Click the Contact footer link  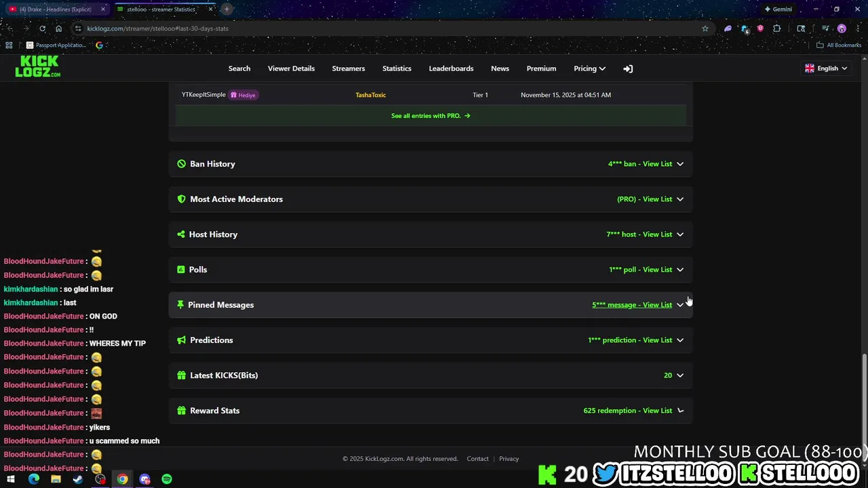click(x=477, y=459)
